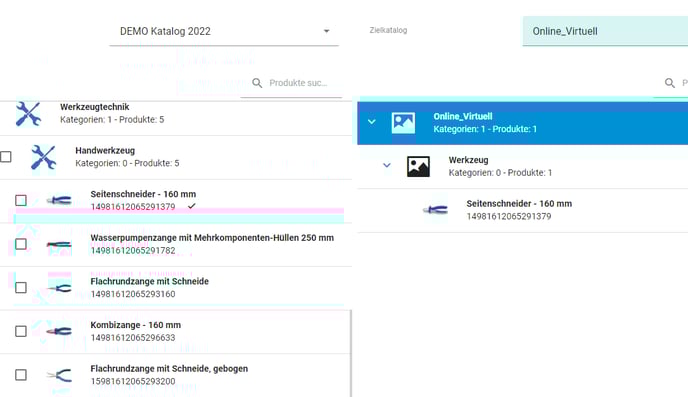Tick the checkbox for Seitenschneider - 160 mm
The height and width of the screenshot is (397, 688).
[x=21, y=200]
